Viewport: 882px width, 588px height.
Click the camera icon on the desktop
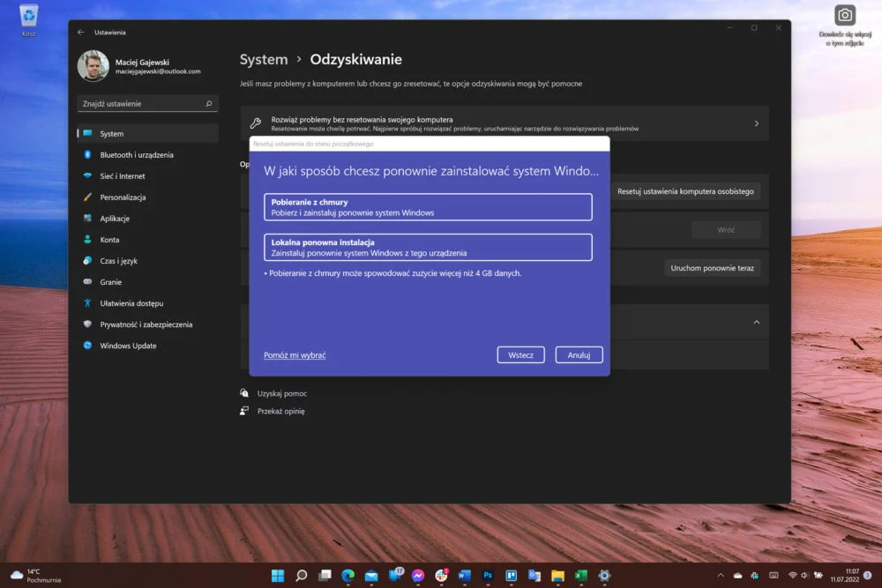tap(845, 15)
